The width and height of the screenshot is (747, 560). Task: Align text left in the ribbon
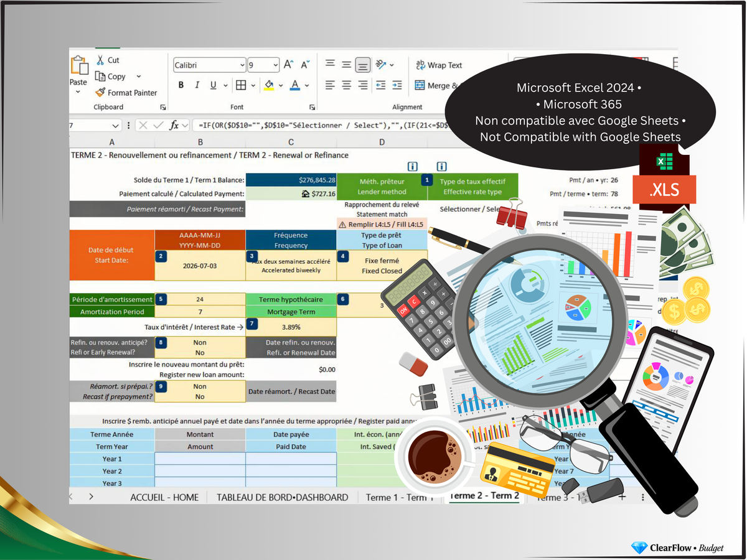click(x=330, y=85)
